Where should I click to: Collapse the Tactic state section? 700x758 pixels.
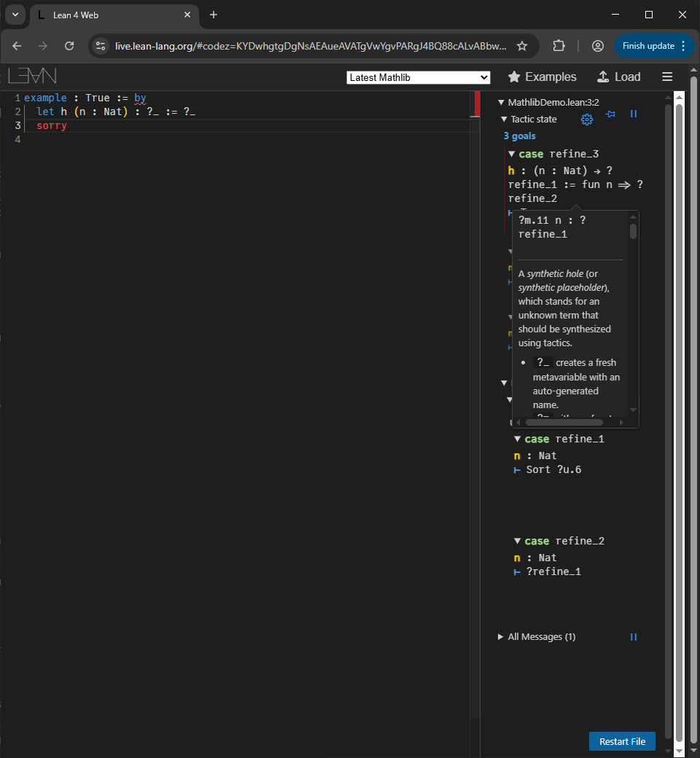tap(504, 120)
